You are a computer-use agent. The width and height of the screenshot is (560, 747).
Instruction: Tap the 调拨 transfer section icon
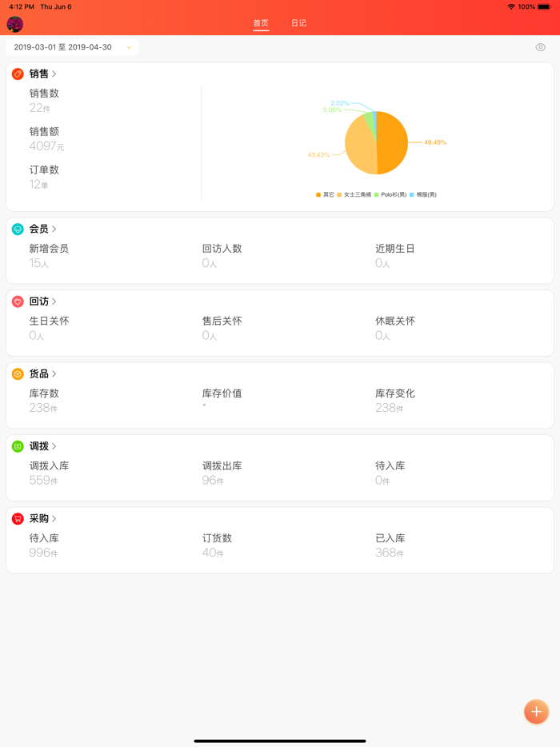pos(18,446)
